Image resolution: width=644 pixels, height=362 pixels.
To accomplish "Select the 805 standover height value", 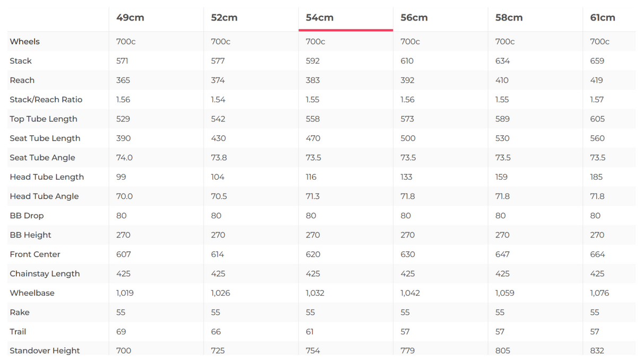I will (x=502, y=350).
